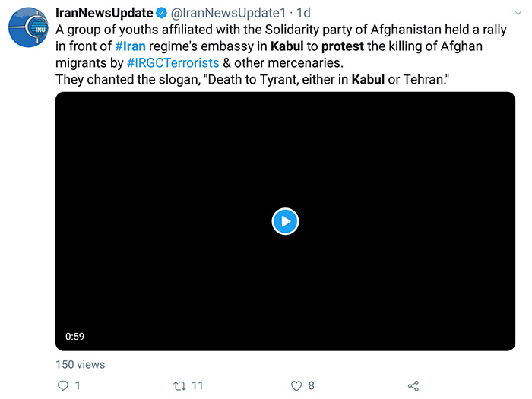Click the blue verified badge
This screenshot has height=399, width=532.
pos(161,13)
